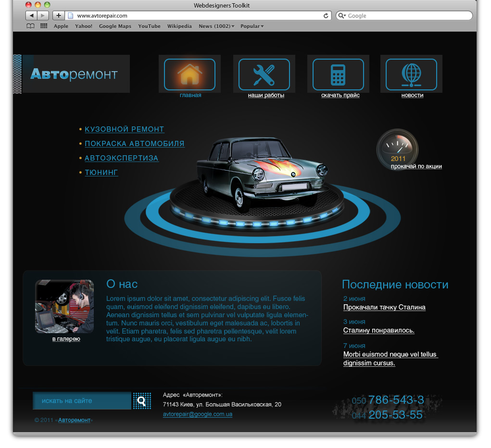Expand the Popular bookmarks dropdown
491x448 pixels.
(252, 26)
